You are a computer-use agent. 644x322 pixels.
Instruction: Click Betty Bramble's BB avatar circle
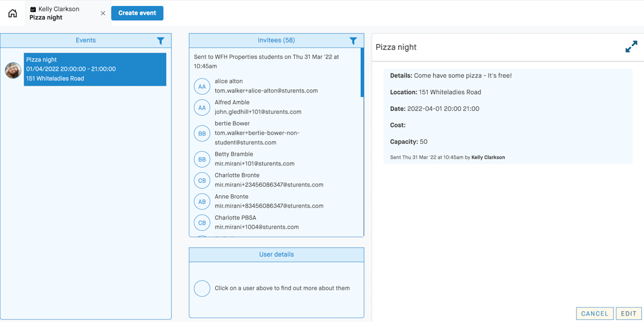202,159
